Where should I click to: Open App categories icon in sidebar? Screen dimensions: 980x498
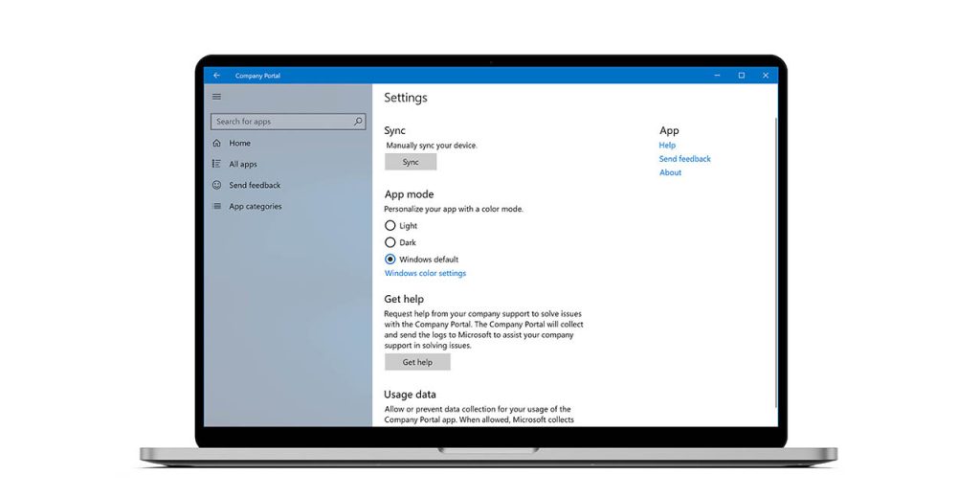pyautogui.click(x=216, y=206)
